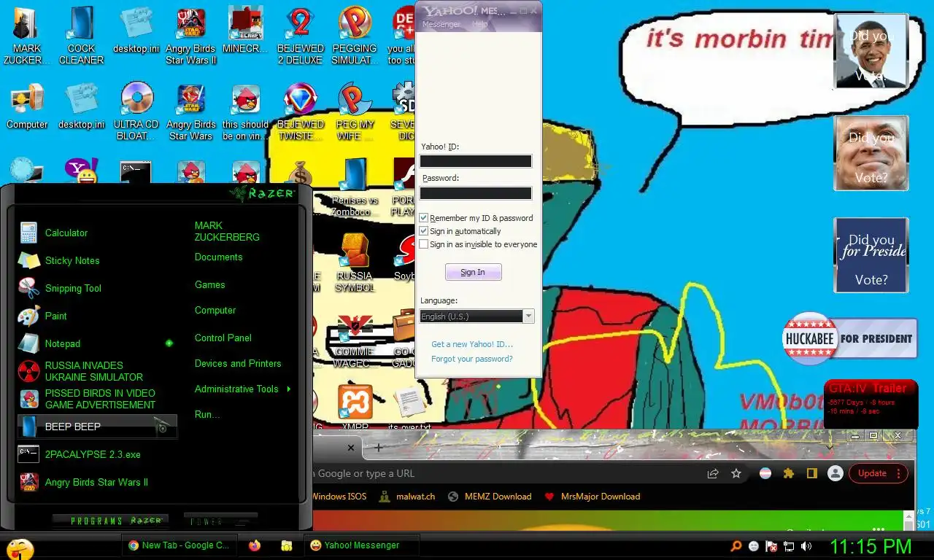Screen dimensions: 934x560
Task: Open Documents in the Start menu
Action: point(218,257)
